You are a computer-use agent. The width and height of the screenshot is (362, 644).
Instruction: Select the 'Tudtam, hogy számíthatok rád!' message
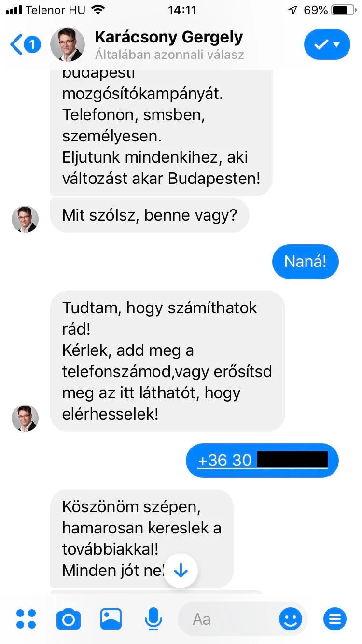[x=167, y=361]
